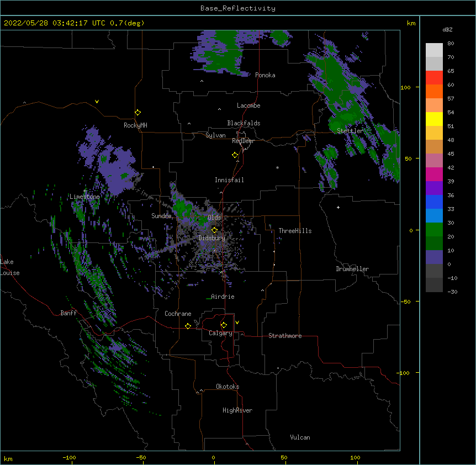The height and width of the screenshot is (465, 476).
Task: Click the 100 km tick on right axis
Action: (x=405, y=87)
